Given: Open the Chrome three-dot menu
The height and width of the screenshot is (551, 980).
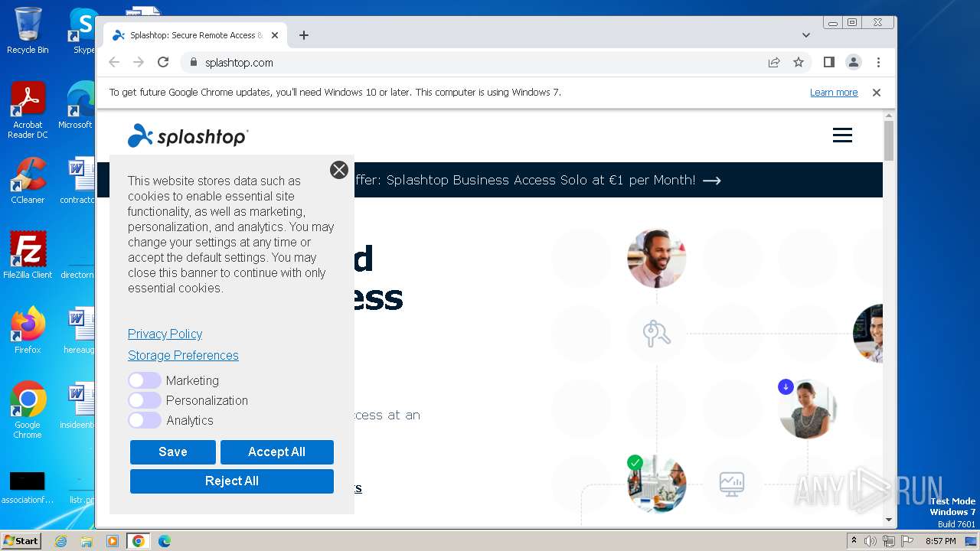Looking at the screenshot, I should tap(878, 63).
